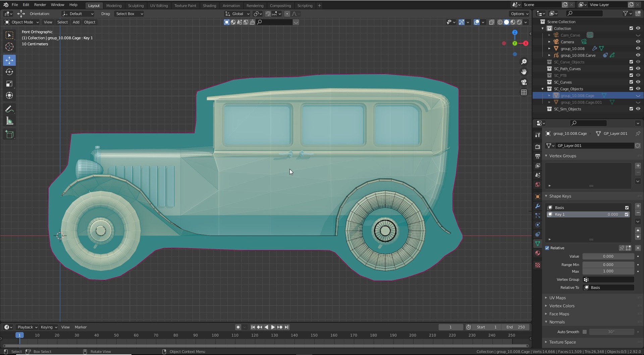
Task: Click the pan view hand gizmo
Action: (x=524, y=72)
